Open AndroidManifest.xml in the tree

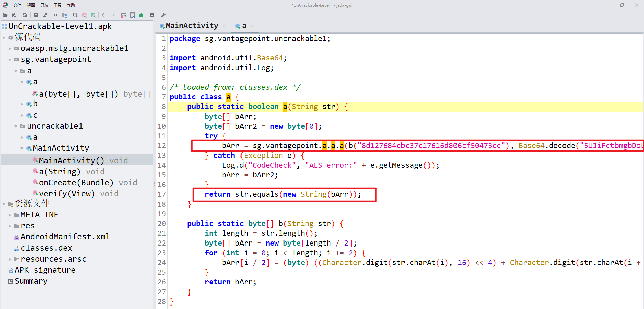pos(65,237)
